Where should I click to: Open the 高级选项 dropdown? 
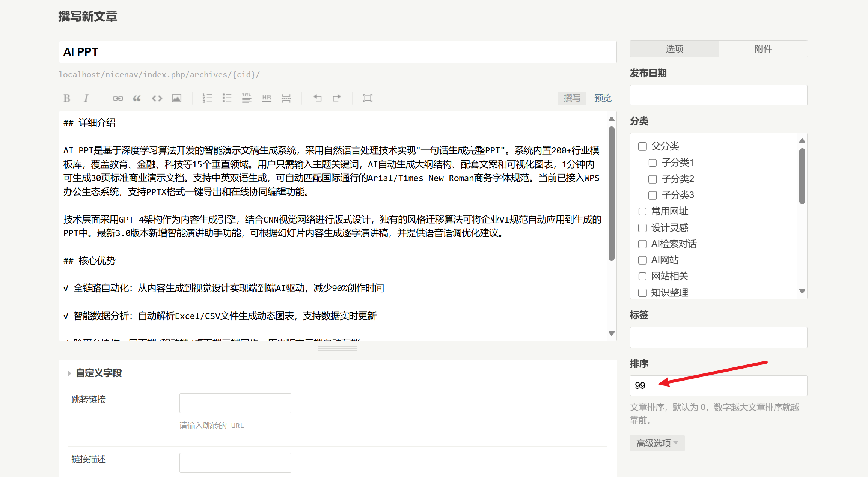pos(657,443)
